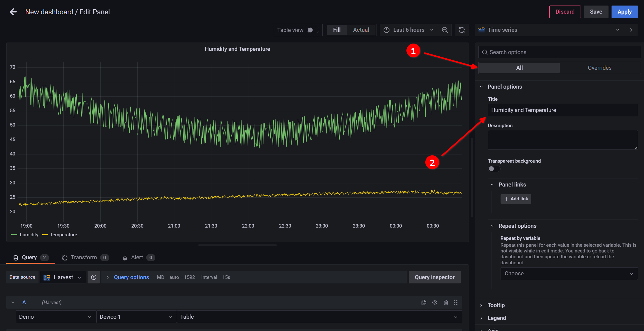This screenshot has height=331, width=644.
Task: Click the chart title Humidity and Temperature
Action: click(x=237, y=49)
